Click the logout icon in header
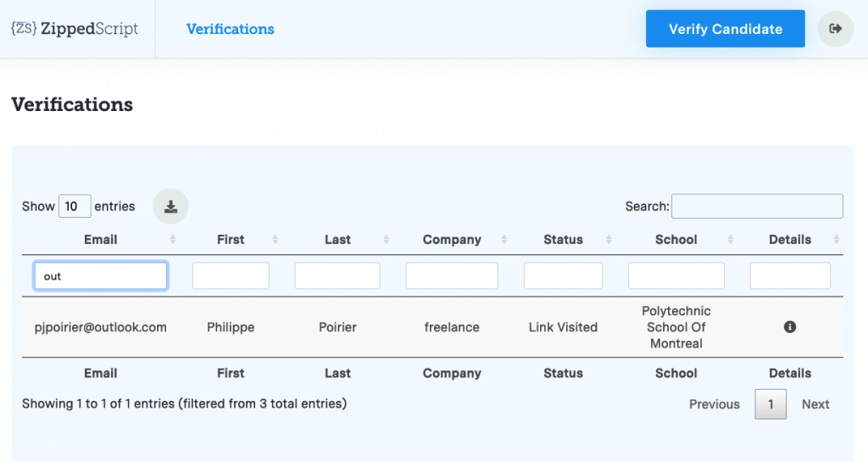 click(835, 29)
